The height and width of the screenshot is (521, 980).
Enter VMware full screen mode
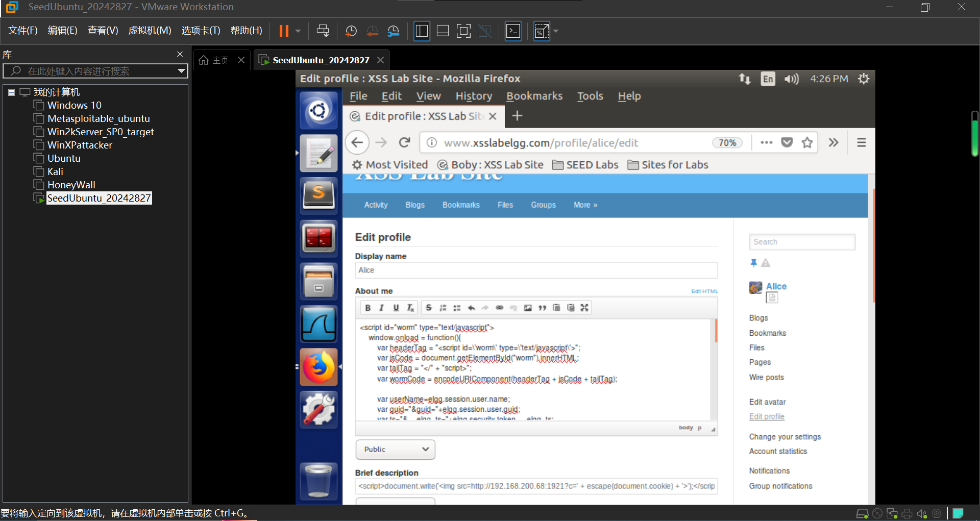(463, 31)
